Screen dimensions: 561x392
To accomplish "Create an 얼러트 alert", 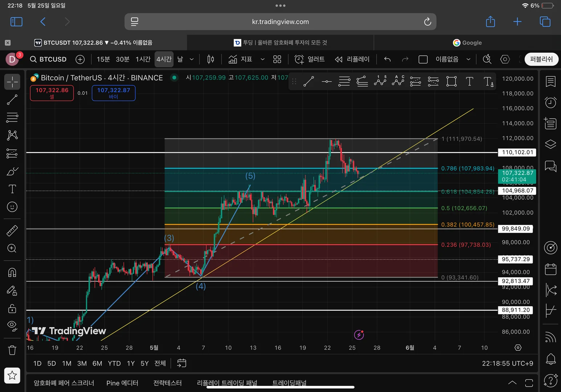I will [310, 59].
